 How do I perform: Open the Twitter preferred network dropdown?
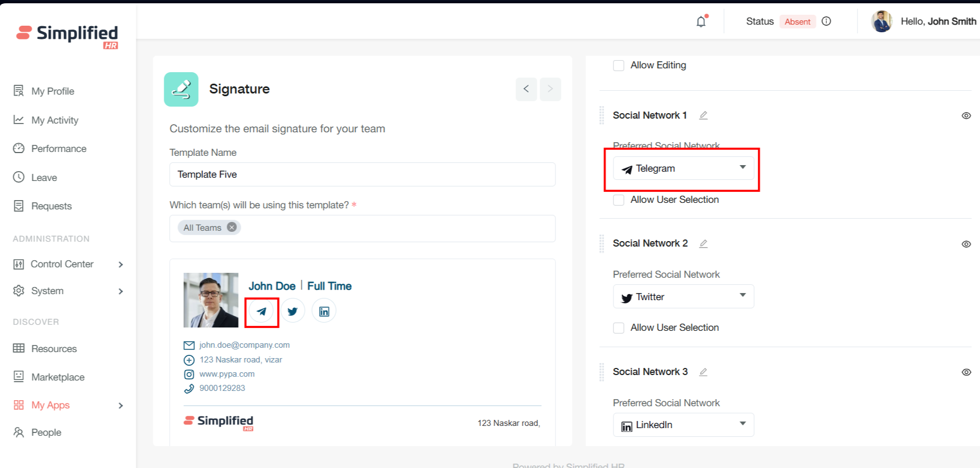pos(683,297)
